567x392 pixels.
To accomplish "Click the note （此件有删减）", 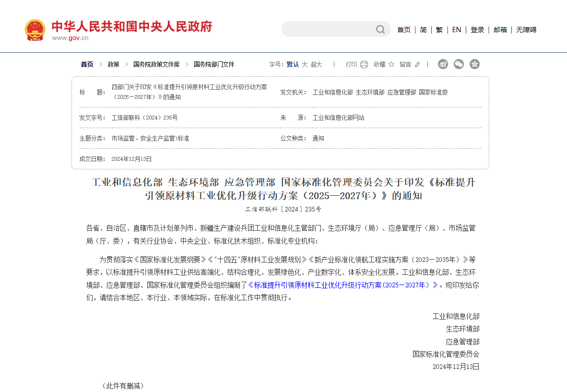I will coord(123,386).
